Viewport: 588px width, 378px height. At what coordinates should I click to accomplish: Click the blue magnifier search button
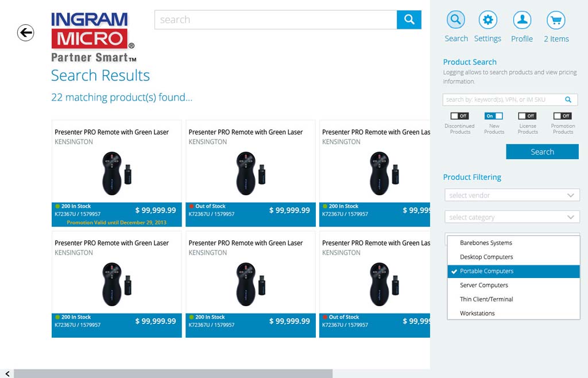[x=409, y=20]
